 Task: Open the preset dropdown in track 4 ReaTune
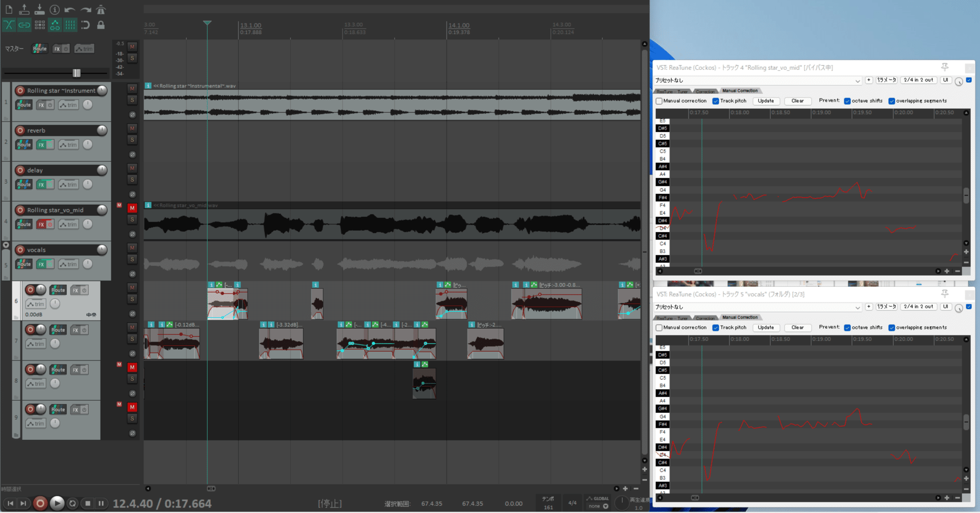pyautogui.click(x=758, y=81)
